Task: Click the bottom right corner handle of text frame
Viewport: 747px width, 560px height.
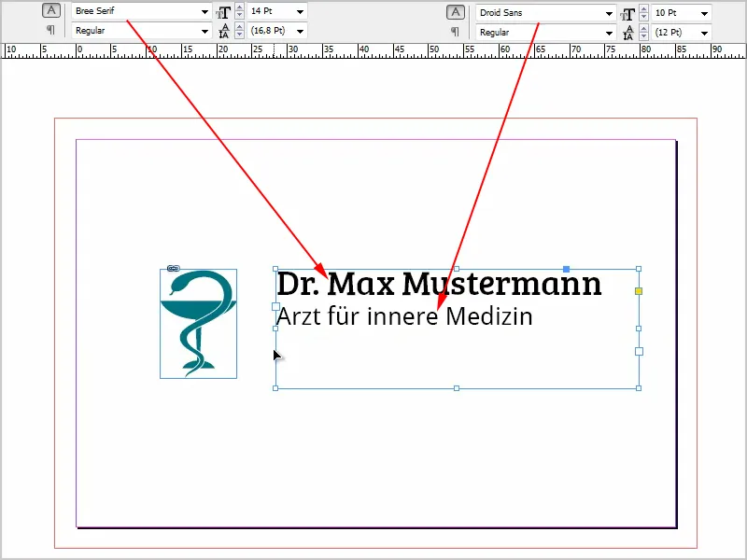Action: point(639,388)
